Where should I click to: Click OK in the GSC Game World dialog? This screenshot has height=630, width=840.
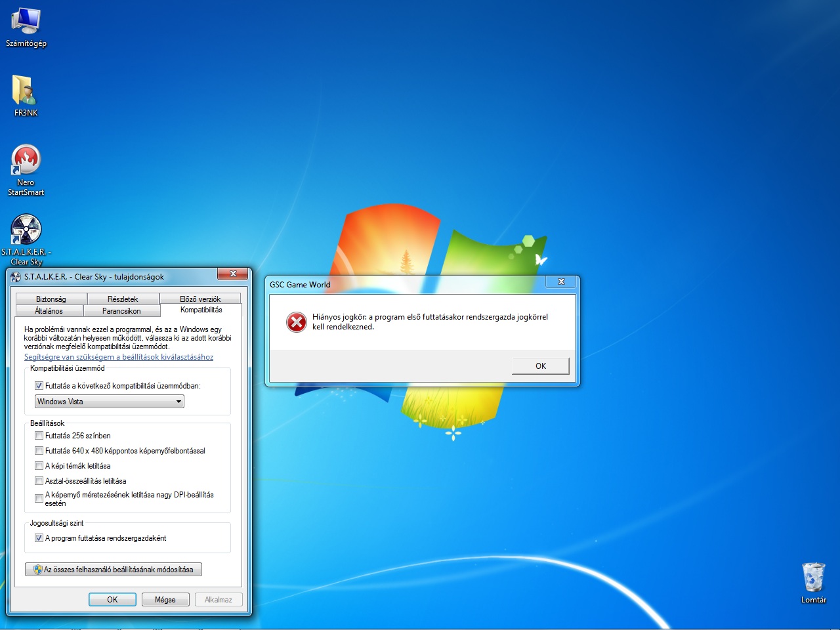point(541,366)
